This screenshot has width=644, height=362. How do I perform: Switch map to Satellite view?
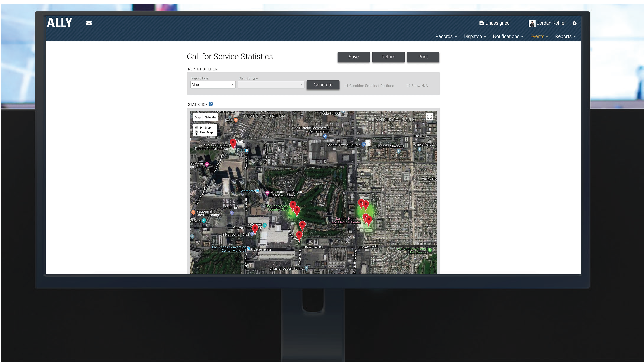tap(210, 117)
